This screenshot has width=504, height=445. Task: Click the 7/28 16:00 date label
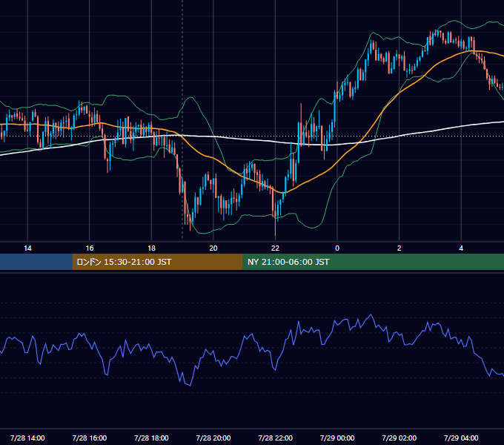(90, 438)
